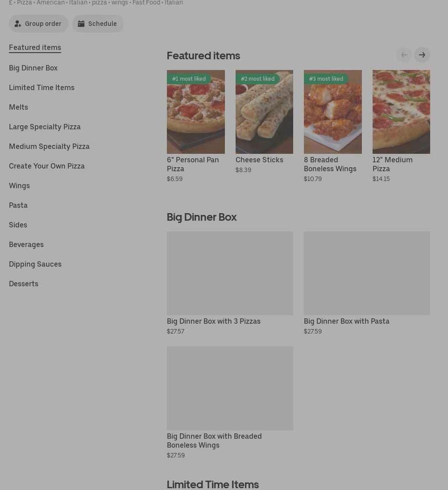Viewport: 448px width, 490px height.
Task: Select the 6" Personal Pan Pizza image
Action: 195,112
